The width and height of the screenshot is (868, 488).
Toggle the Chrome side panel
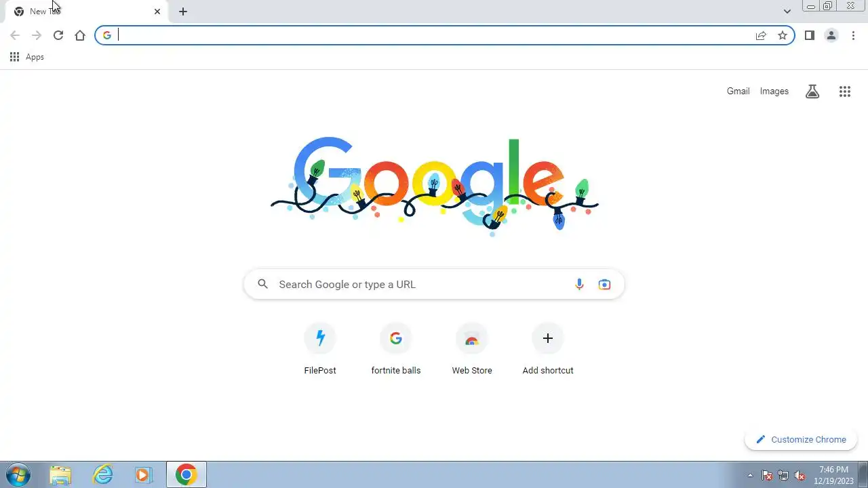[810, 35]
